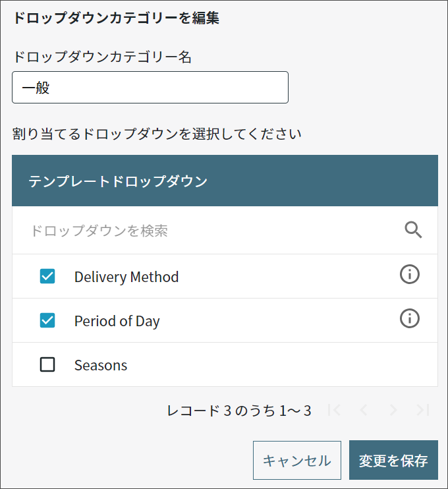This screenshot has height=489, width=448.
Task: Go to first page of records
Action: [x=334, y=410]
